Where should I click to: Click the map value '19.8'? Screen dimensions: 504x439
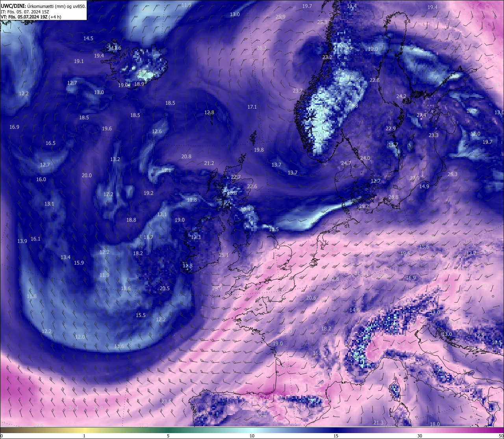click(x=259, y=150)
